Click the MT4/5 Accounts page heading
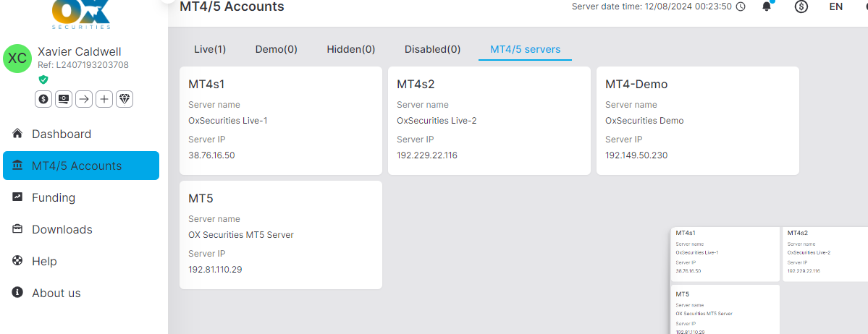 click(x=232, y=7)
